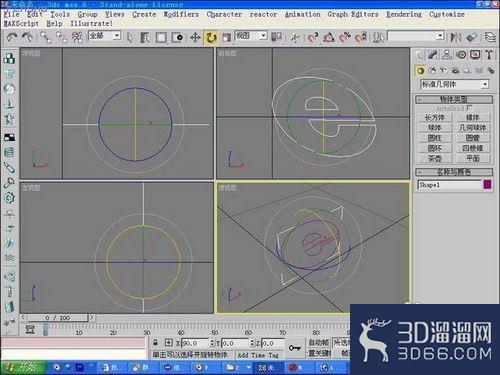The height and width of the screenshot is (375, 500).
Task: Pick the Rectangular Selection Region tool
Action: click(161, 37)
